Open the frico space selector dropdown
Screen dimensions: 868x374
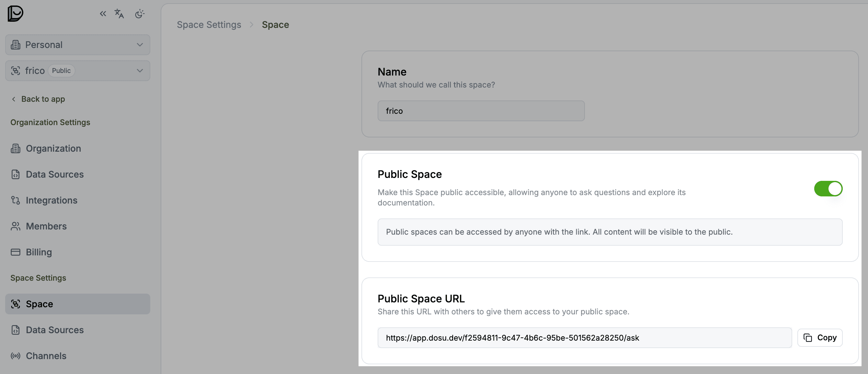coord(140,70)
